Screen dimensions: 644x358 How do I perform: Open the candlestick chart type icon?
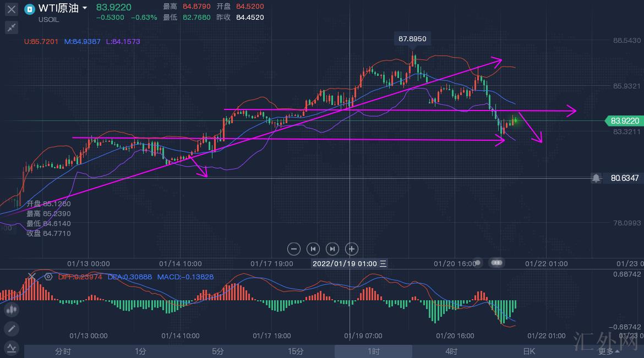coord(11,310)
